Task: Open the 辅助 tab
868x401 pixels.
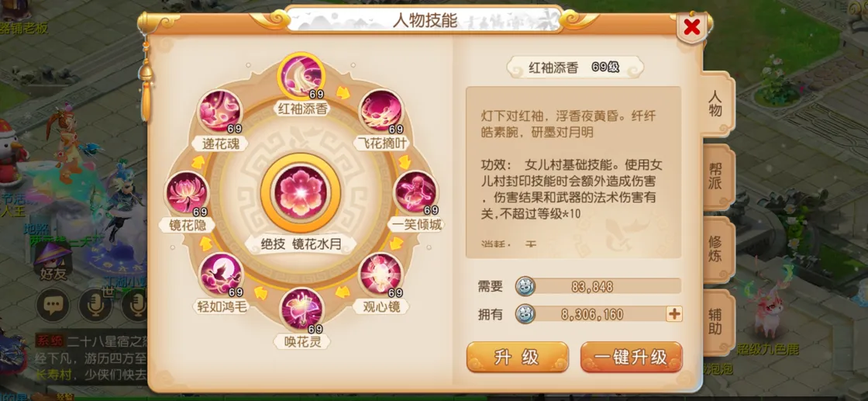Action: pyautogui.click(x=717, y=322)
